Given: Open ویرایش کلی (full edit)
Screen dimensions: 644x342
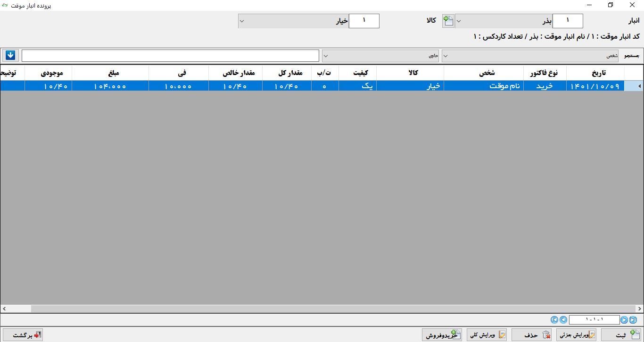Looking at the screenshot, I should [487, 335].
